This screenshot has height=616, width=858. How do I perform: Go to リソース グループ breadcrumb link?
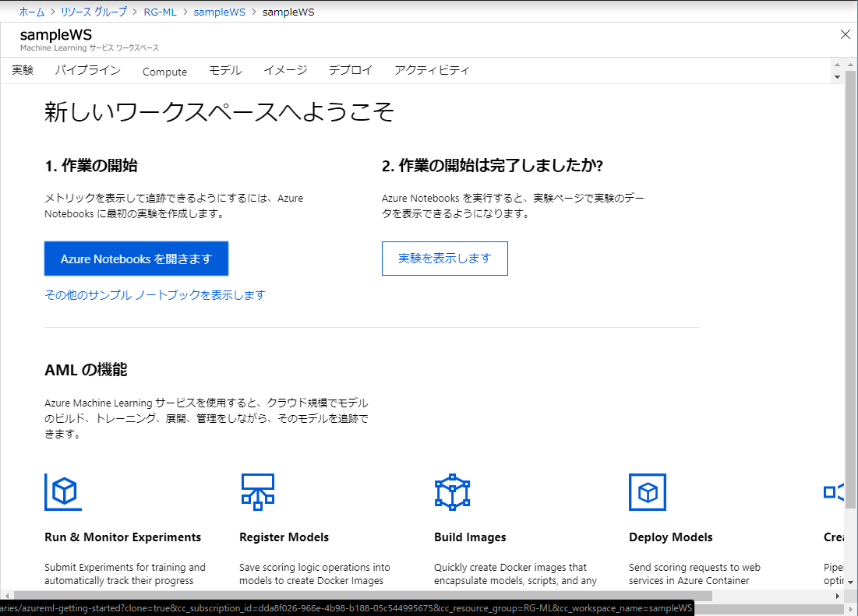coord(94,12)
